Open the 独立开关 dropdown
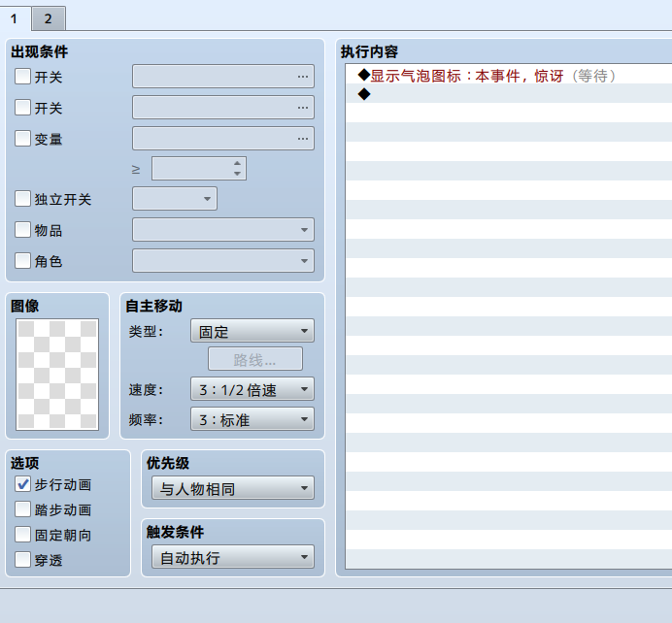Screen dimensions: 672x623 coord(175,199)
